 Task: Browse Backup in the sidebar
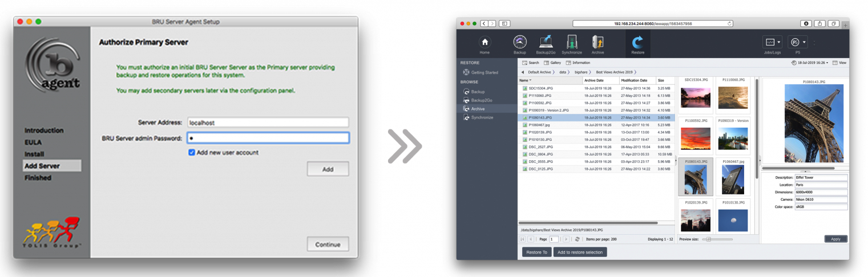click(x=474, y=91)
